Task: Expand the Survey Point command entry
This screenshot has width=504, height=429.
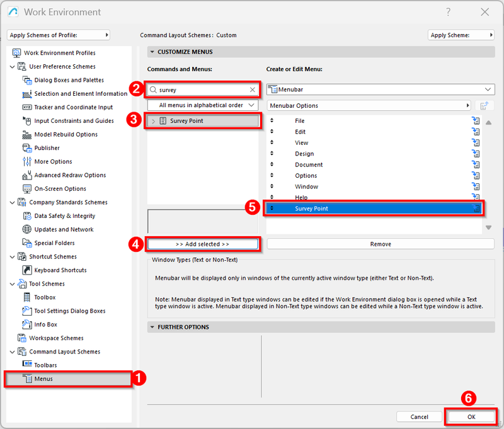Action: tap(153, 121)
